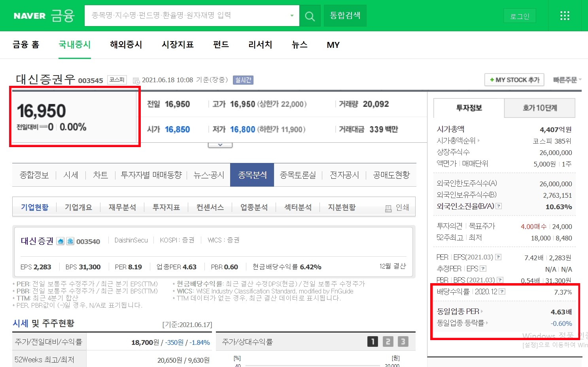
Task: Select the 차트 tab
Action: click(100, 175)
